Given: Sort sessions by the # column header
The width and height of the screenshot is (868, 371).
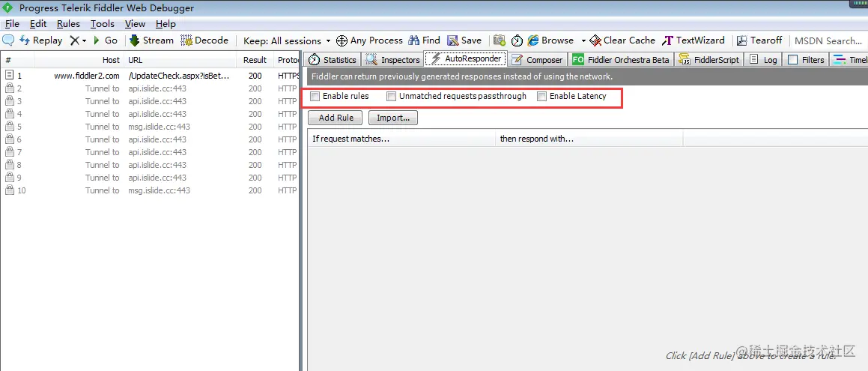Looking at the screenshot, I should [17, 60].
